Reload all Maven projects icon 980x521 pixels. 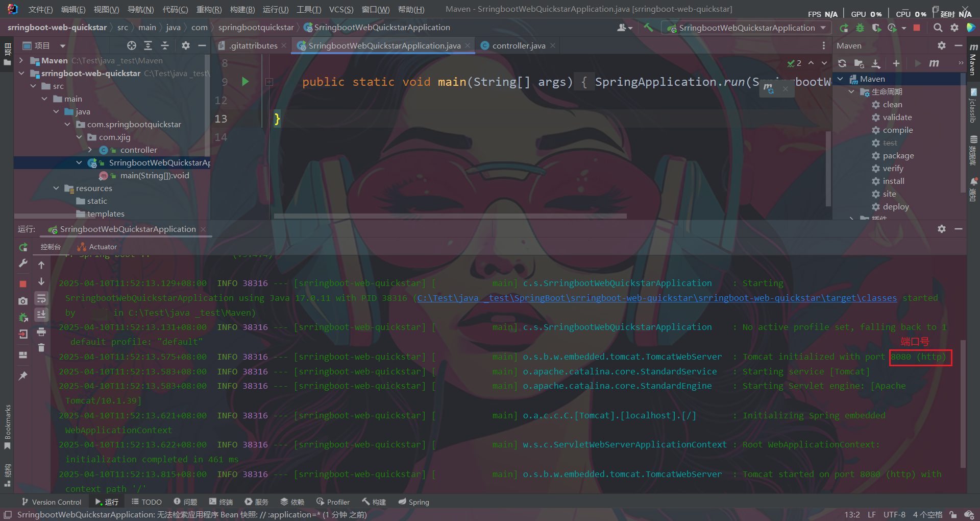tap(842, 63)
